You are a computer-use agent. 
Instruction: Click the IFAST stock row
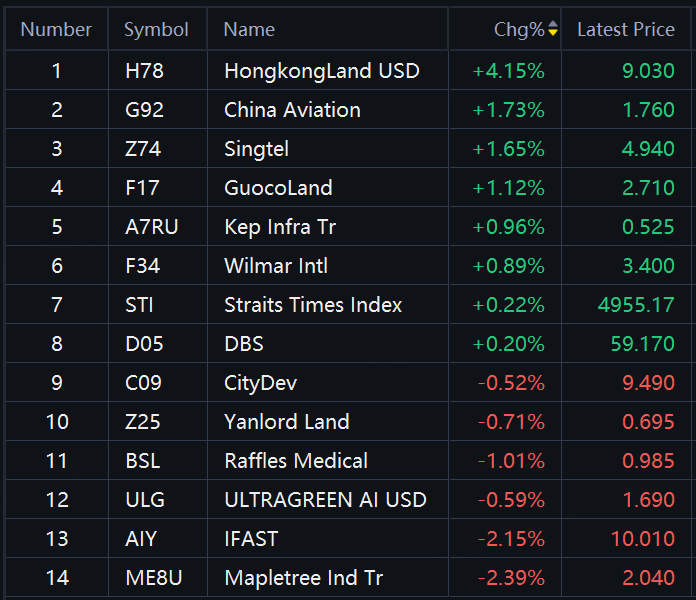[251, 539]
